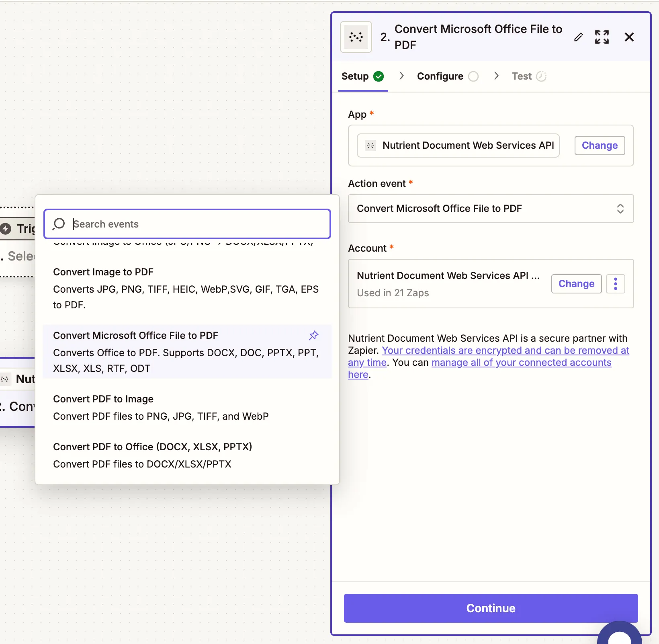Click the Configure status circle indicator
659x644 pixels.
tap(474, 76)
